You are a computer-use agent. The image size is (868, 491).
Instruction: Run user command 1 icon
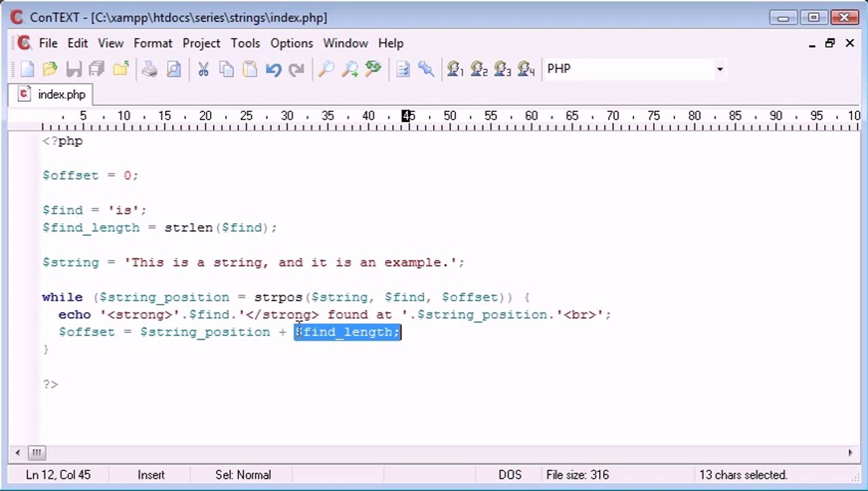455,69
